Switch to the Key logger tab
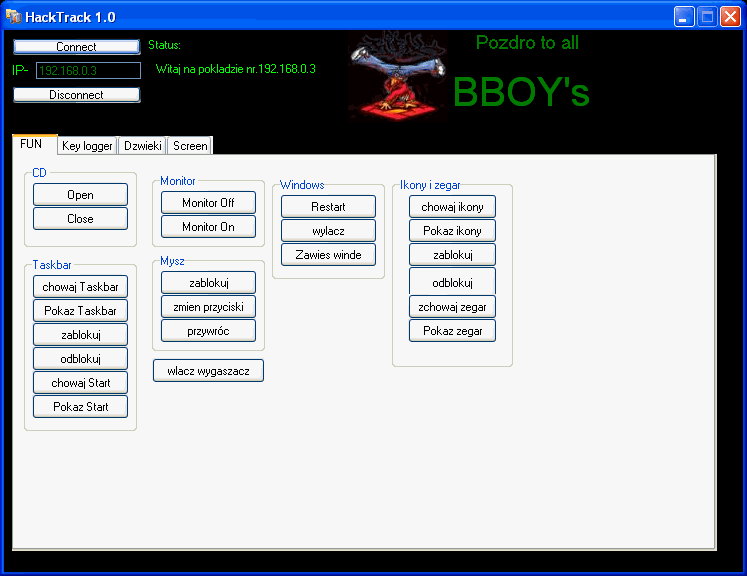The image size is (747, 576). pyautogui.click(x=87, y=146)
